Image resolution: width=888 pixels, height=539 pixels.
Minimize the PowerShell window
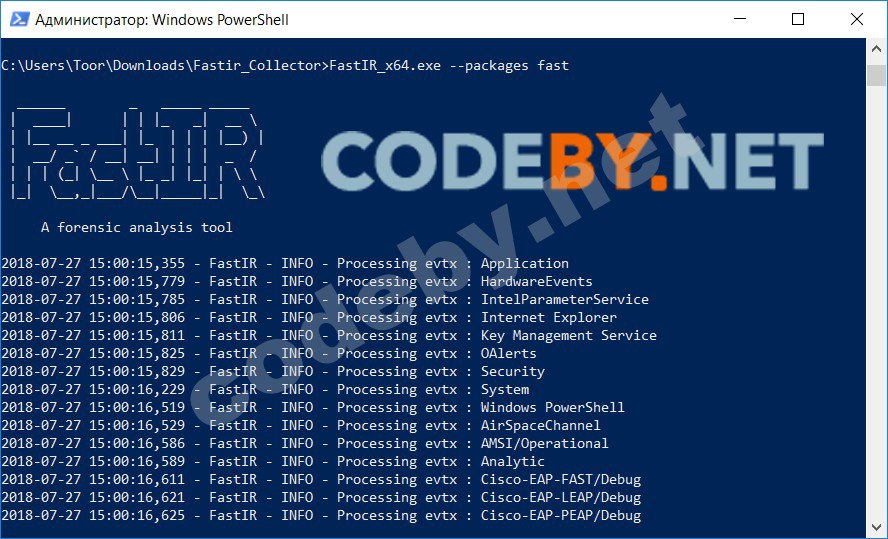(739, 19)
